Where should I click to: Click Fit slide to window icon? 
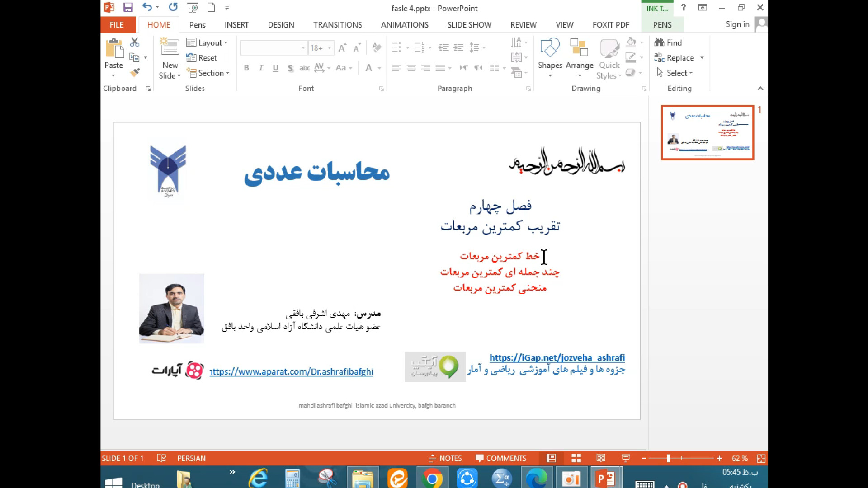click(x=761, y=458)
